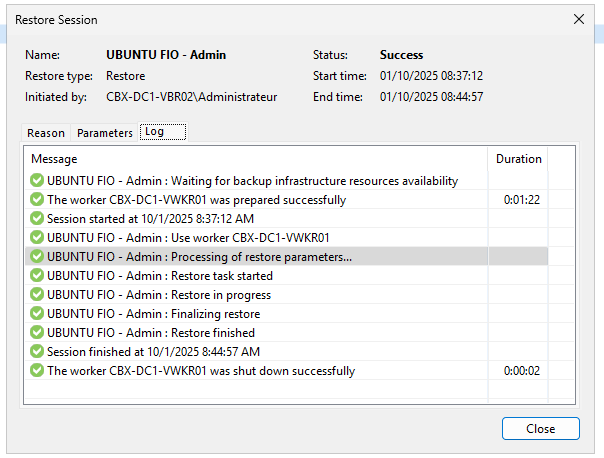Screen dimensions: 604x458
Task: Click check icon for 'worker was shut down successfully'
Action: [37, 371]
